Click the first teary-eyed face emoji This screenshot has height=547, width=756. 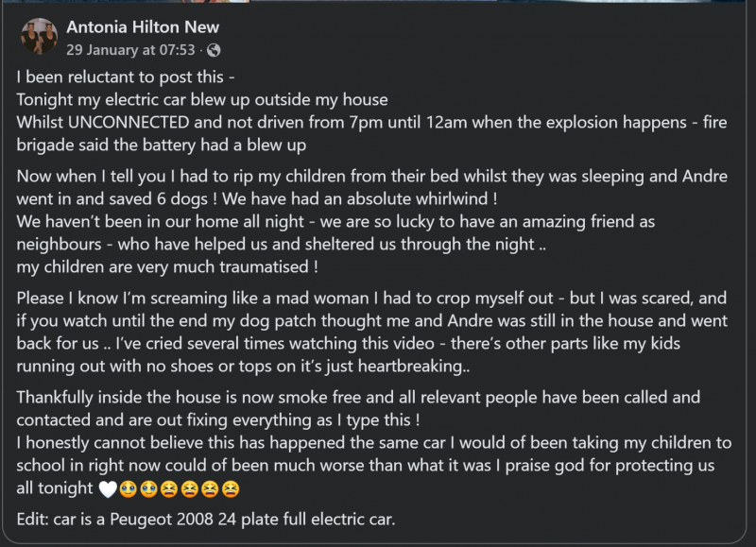point(129,488)
